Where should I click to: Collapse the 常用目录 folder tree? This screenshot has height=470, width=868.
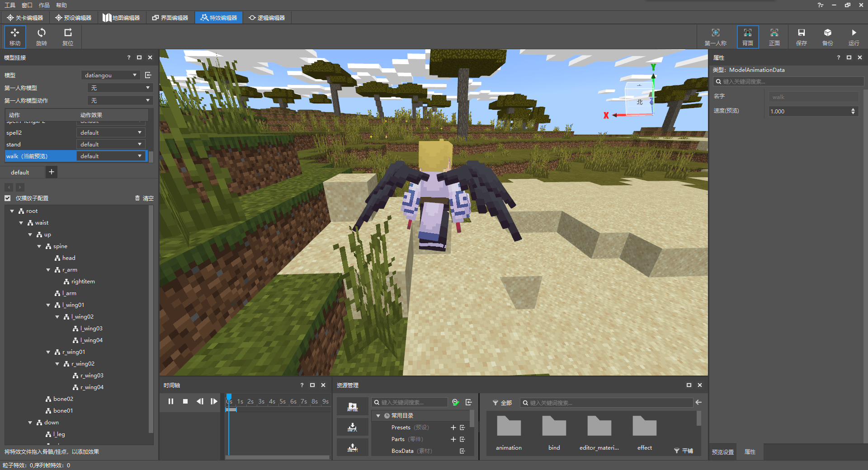(x=378, y=416)
